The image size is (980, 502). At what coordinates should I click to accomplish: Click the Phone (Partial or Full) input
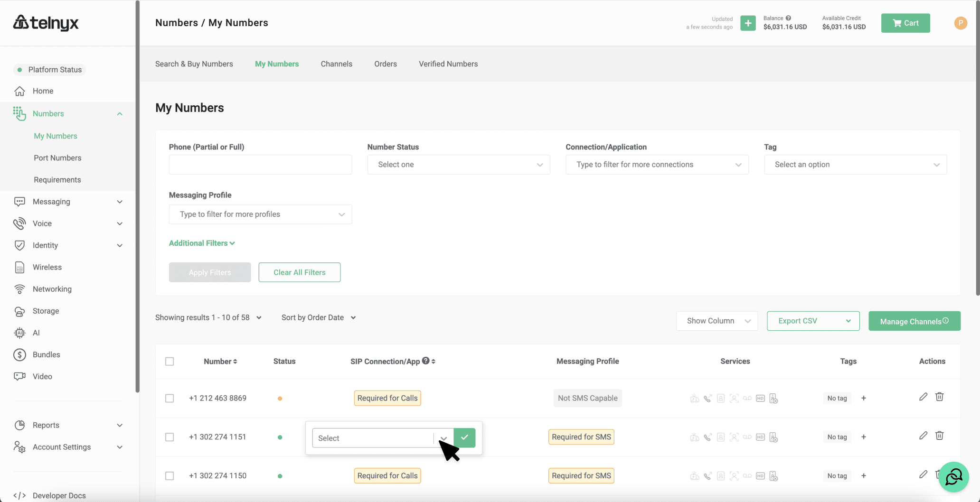[260, 165]
